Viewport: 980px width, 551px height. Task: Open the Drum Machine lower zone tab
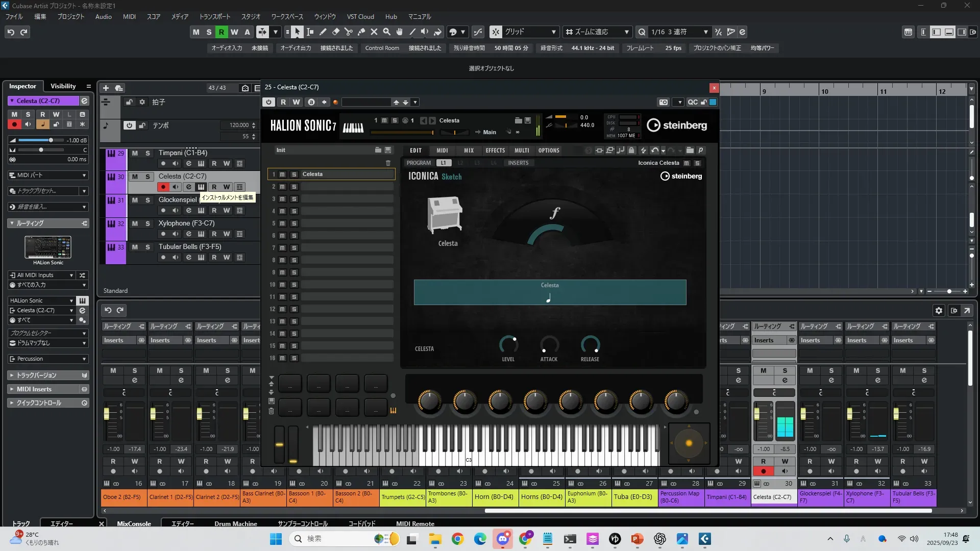click(235, 523)
